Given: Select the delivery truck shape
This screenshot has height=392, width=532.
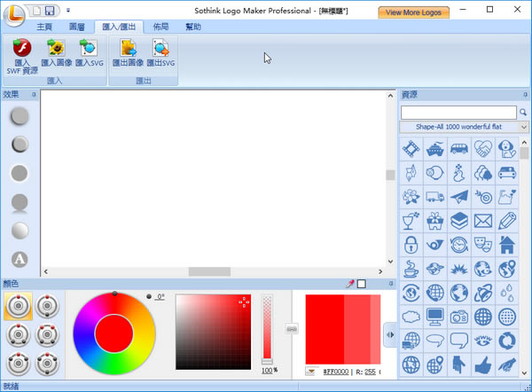Looking at the screenshot, I should [435, 197].
